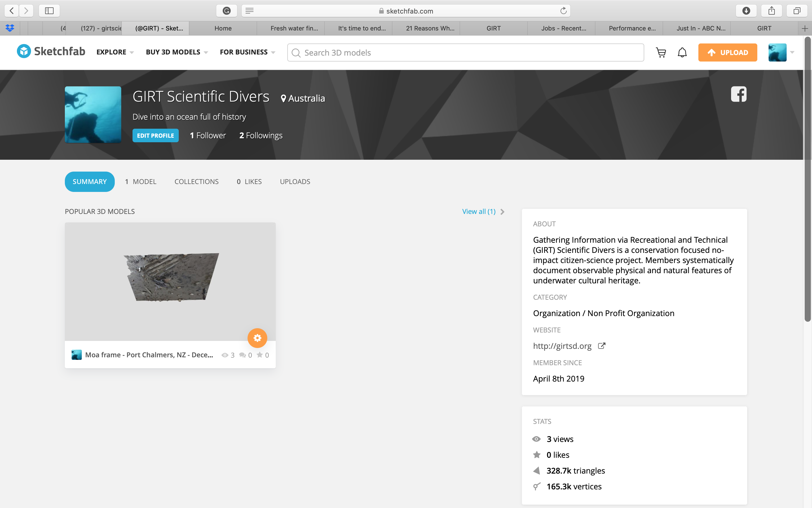812x508 pixels.
Task: Click the GIRT profile picture
Action: point(93,115)
